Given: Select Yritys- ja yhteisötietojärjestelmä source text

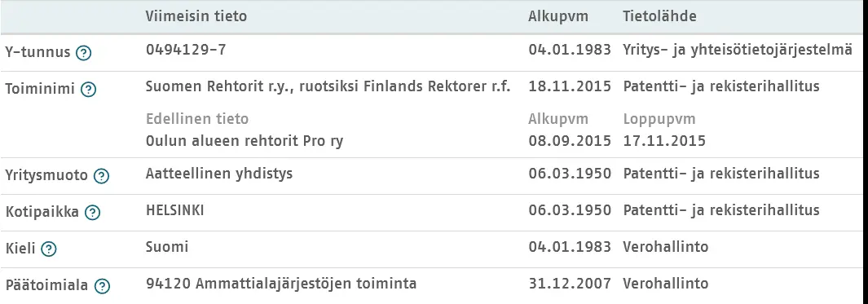Looking at the screenshot, I should 738,51.
